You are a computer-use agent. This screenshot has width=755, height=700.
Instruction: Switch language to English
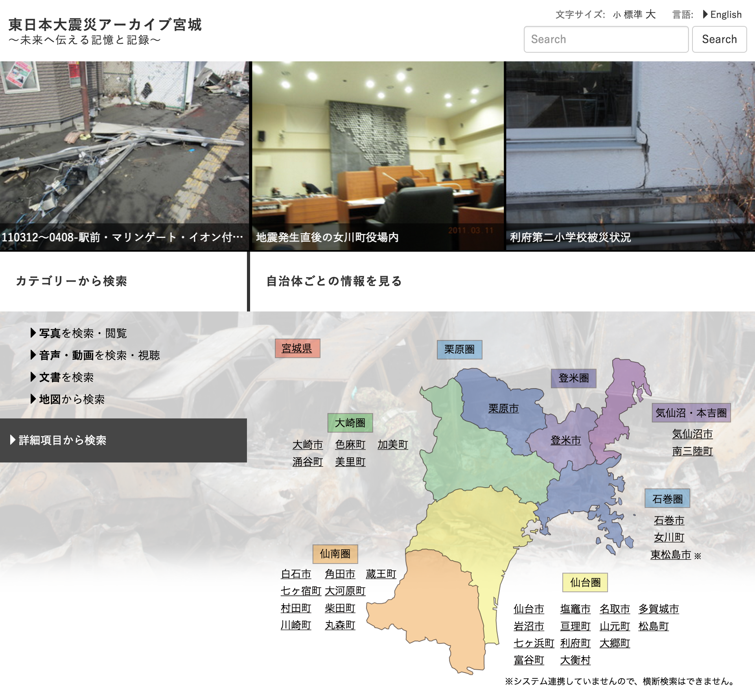pyautogui.click(x=722, y=15)
